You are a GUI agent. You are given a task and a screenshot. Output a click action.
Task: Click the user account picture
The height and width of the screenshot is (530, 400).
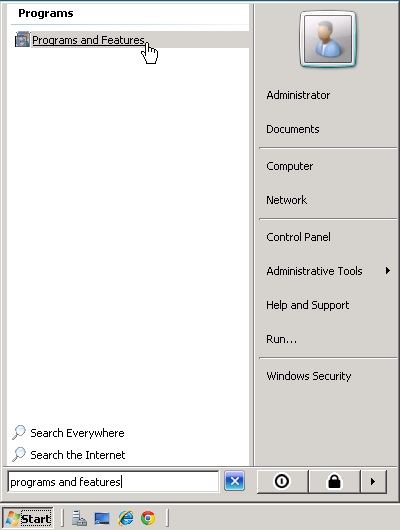328,39
